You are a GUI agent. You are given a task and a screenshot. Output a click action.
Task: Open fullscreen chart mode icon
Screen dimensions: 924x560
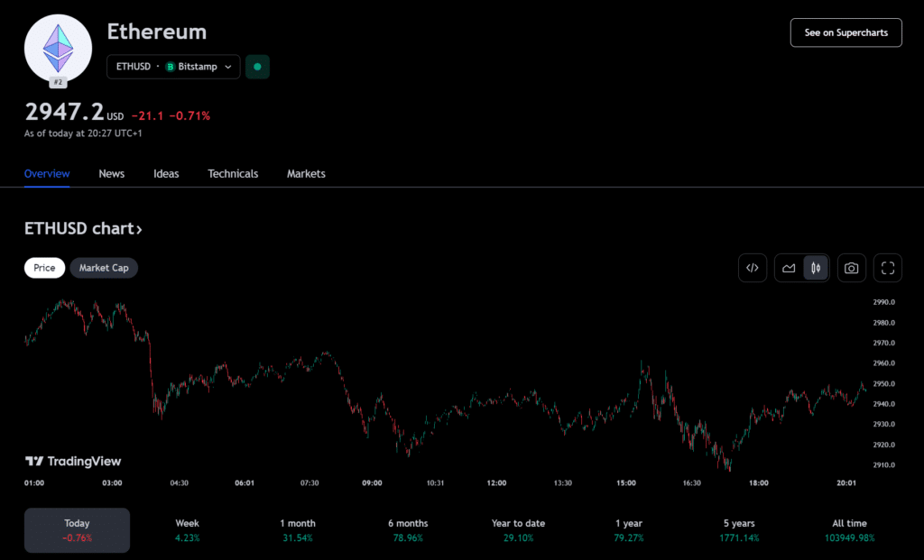click(888, 268)
